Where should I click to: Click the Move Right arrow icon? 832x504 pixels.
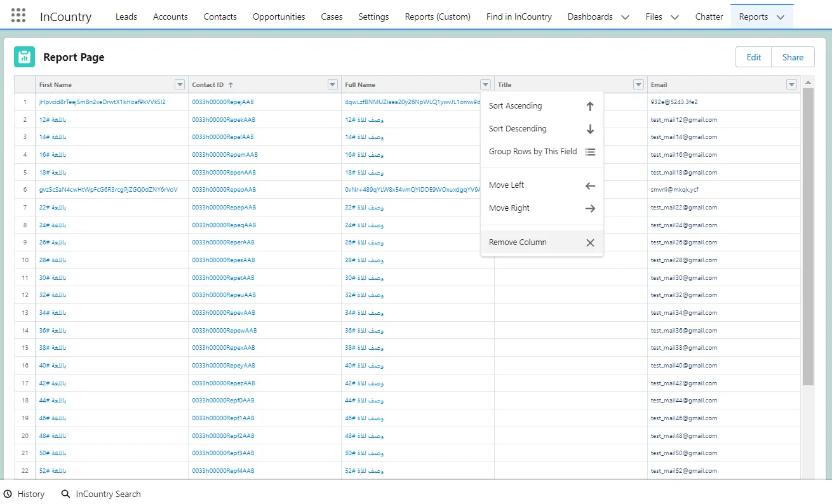589,208
